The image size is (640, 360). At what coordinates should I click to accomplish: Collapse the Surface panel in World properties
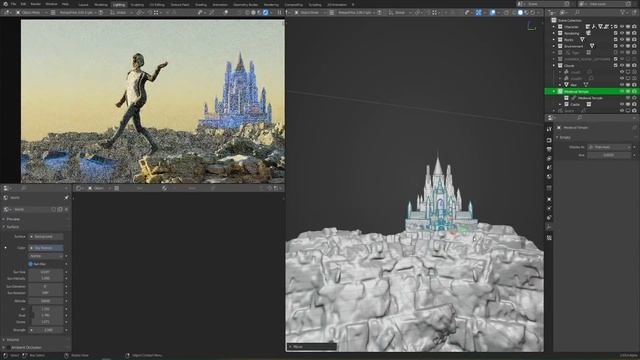coord(12,227)
